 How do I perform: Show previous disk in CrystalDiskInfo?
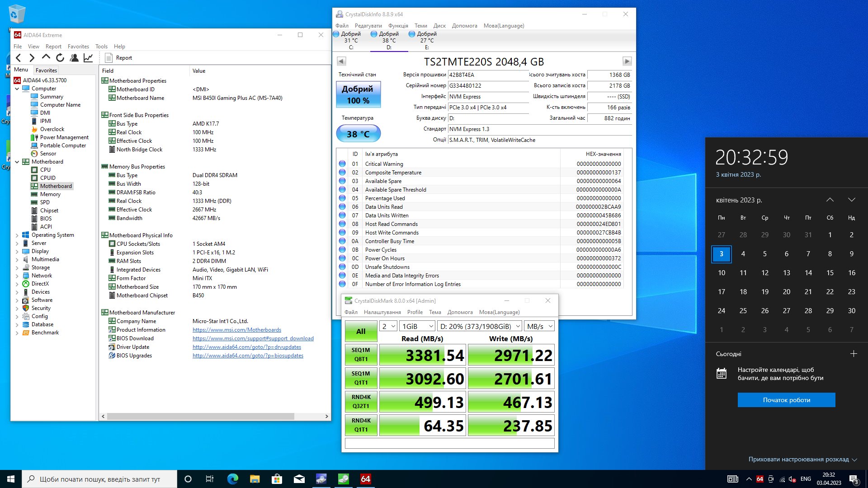tap(341, 61)
